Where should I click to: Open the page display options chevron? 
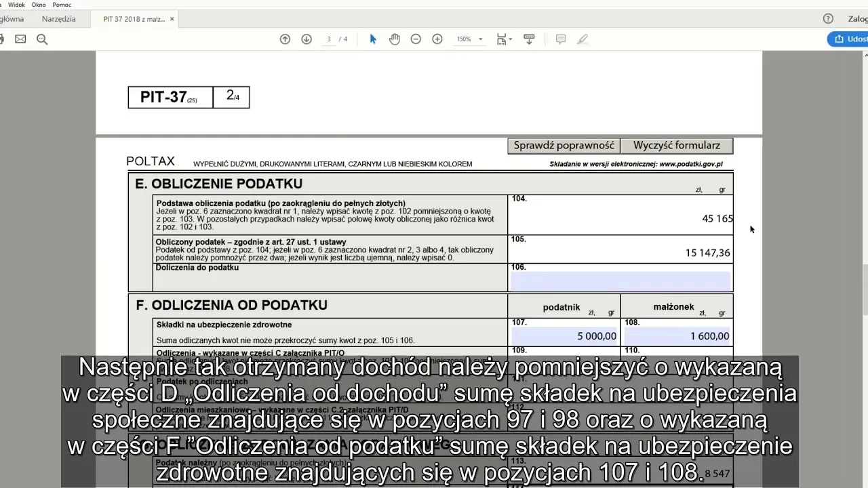[x=512, y=39]
